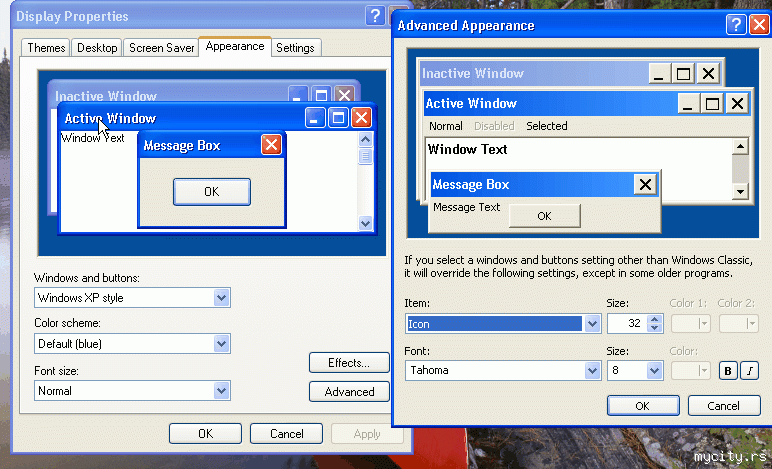Click red close icon on XP Active Window preview
Viewport: 772px width, 469px height.
[x=361, y=118]
